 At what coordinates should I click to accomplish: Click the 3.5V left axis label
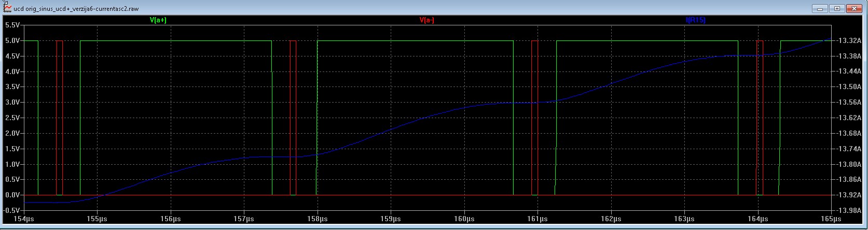[x=12, y=87]
